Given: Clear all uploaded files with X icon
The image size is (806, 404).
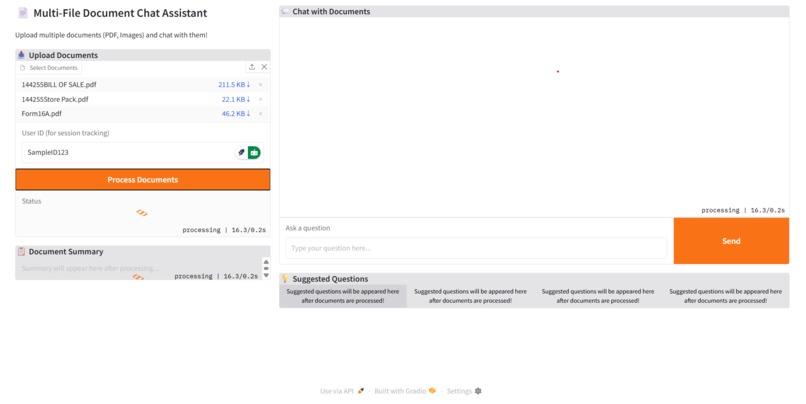Looking at the screenshot, I should click(x=264, y=67).
